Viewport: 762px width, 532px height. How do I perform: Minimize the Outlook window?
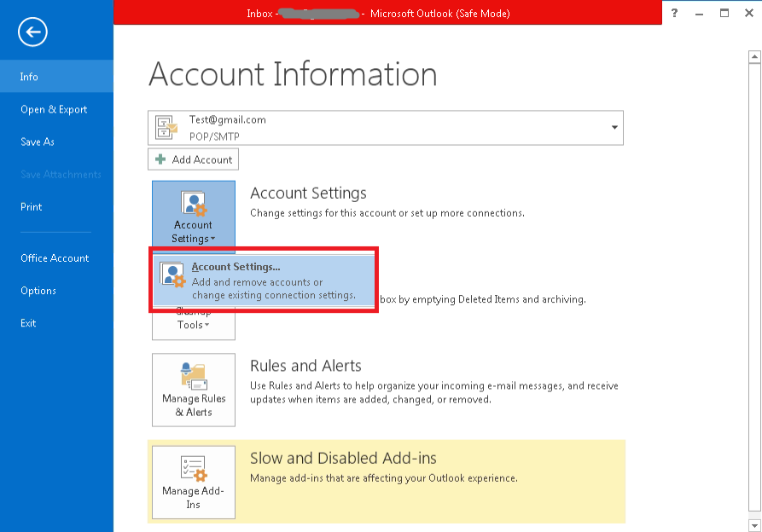pyautogui.click(x=700, y=14)
